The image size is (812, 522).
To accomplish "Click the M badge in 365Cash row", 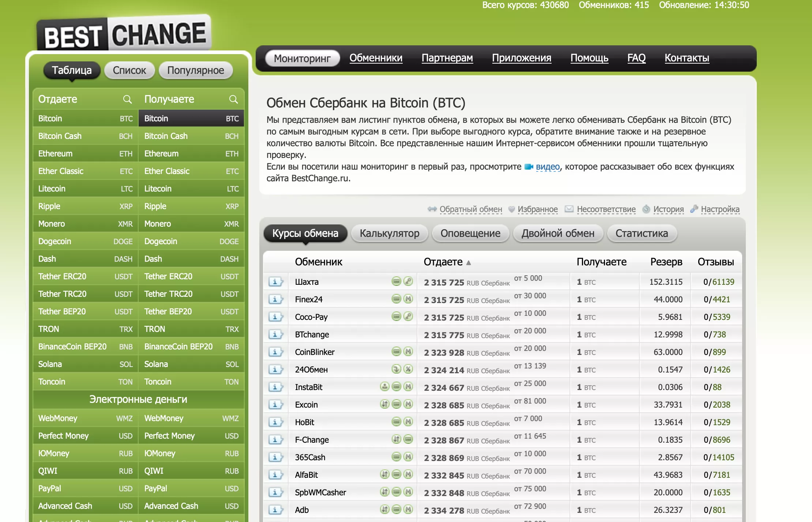I will pos(408,457).
